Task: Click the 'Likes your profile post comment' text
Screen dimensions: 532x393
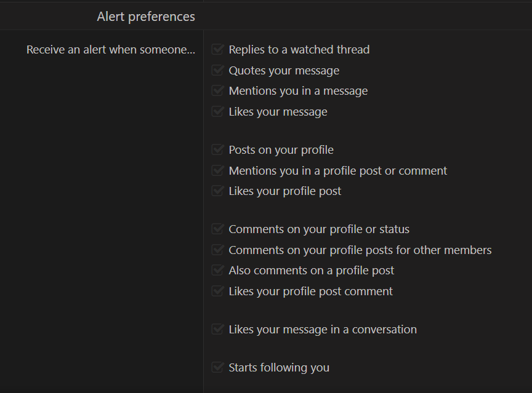Action: pyautogui.click(x=310, y=292)
